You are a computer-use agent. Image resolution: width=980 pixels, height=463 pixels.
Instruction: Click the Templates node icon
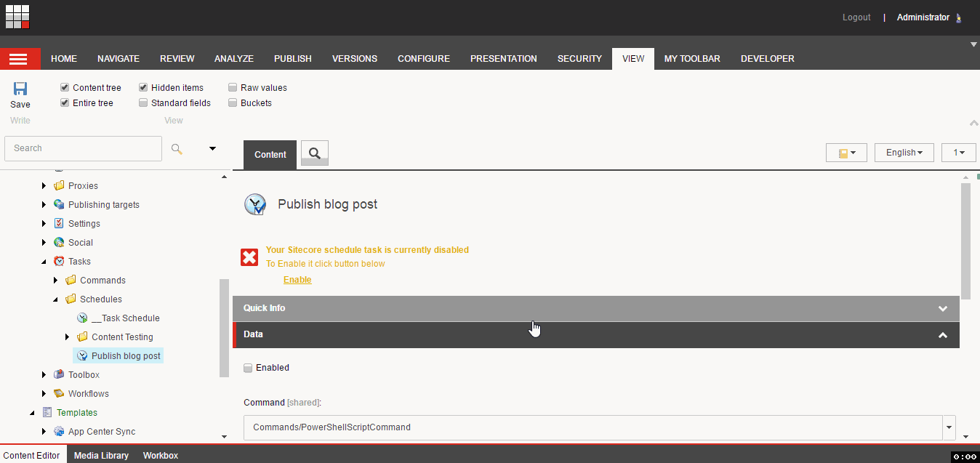(x=47, y=412)
